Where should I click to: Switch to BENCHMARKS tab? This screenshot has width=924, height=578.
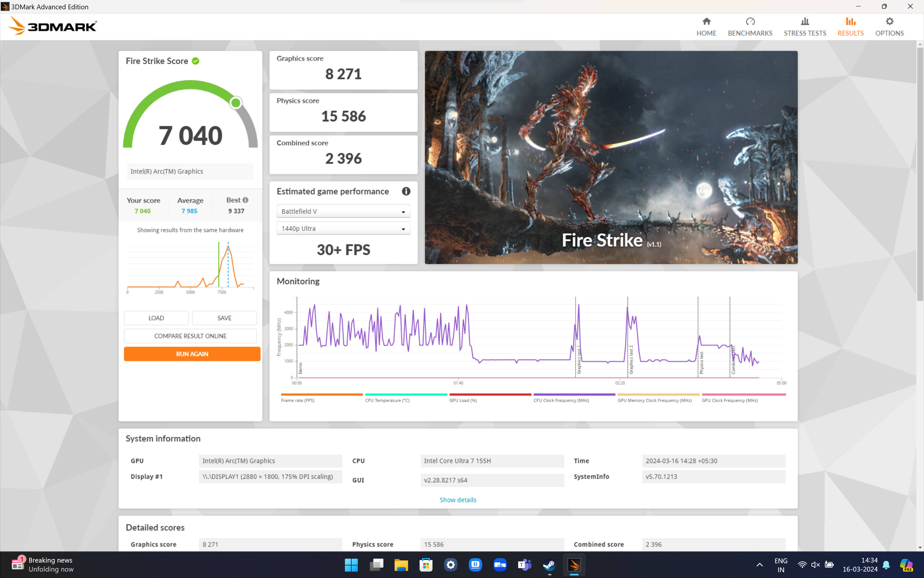750,27
